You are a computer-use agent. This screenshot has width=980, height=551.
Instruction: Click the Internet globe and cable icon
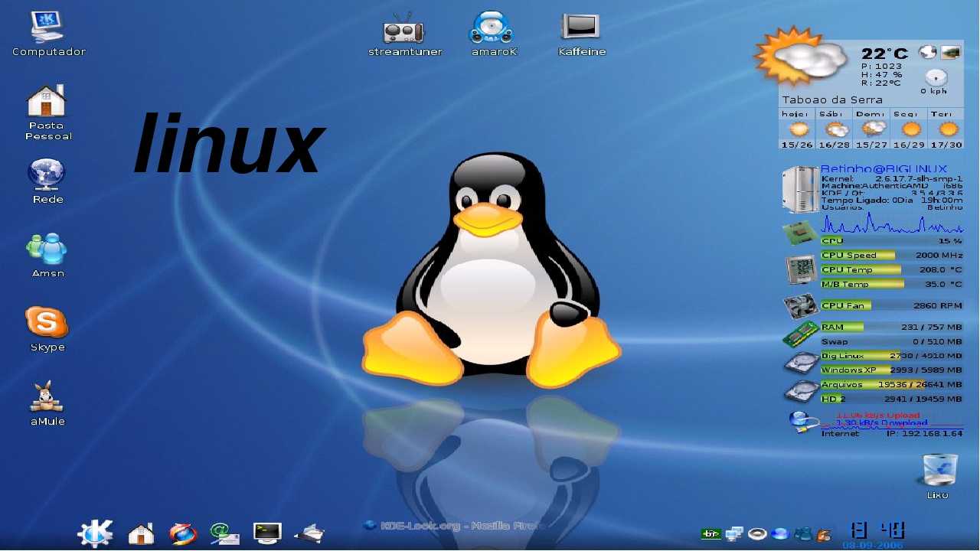coord(802,422)
